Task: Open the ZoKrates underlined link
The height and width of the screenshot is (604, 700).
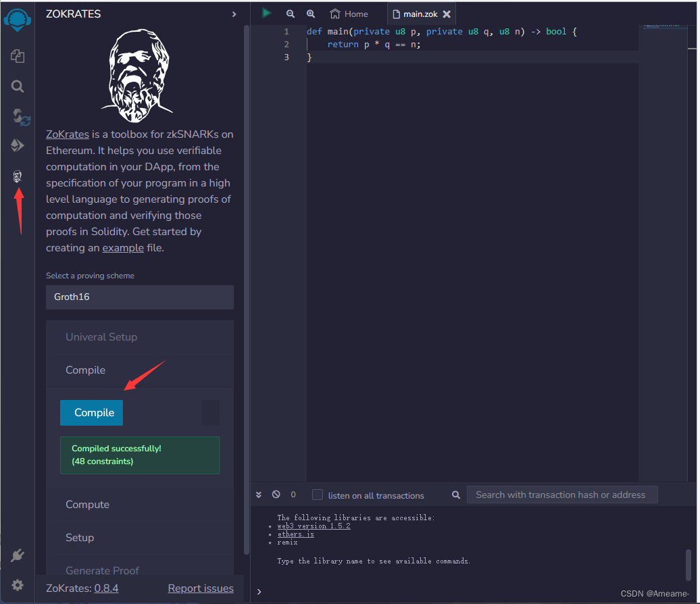Action: tap(68, 134)
